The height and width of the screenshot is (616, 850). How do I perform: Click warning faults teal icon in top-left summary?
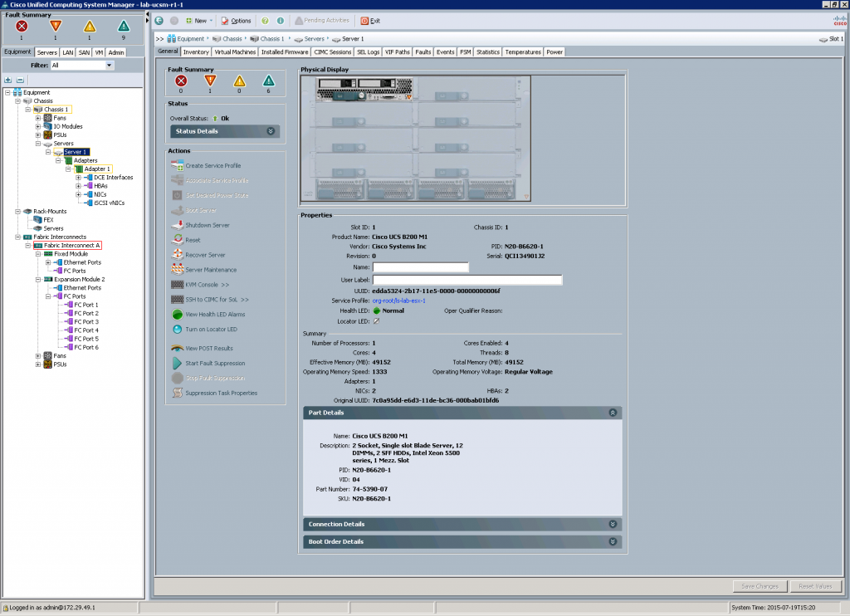pyautogui.click(x=124, y=26)
